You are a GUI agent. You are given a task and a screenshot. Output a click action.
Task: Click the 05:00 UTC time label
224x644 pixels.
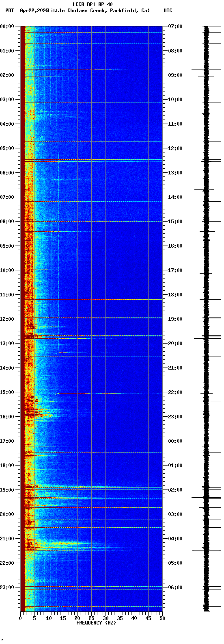(x=175, y=563)
